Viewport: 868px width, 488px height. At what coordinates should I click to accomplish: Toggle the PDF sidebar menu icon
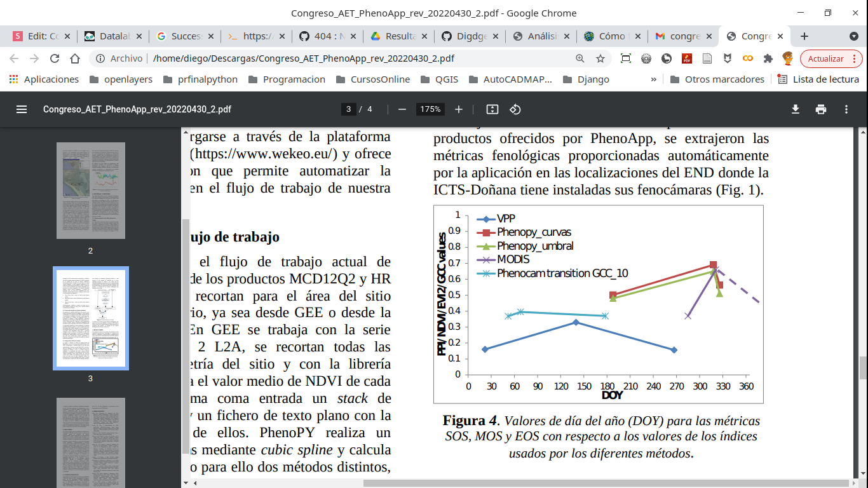pos(22,109)
